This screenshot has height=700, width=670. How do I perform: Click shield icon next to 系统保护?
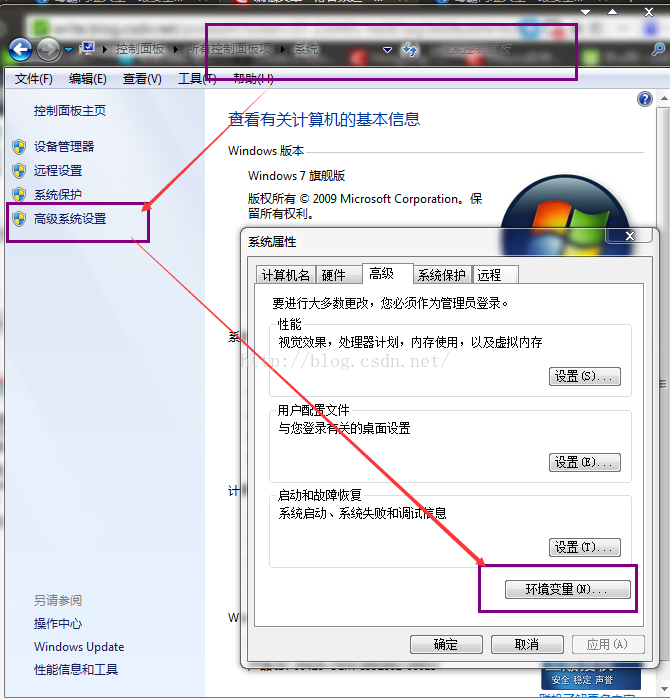tap(19, 195)
